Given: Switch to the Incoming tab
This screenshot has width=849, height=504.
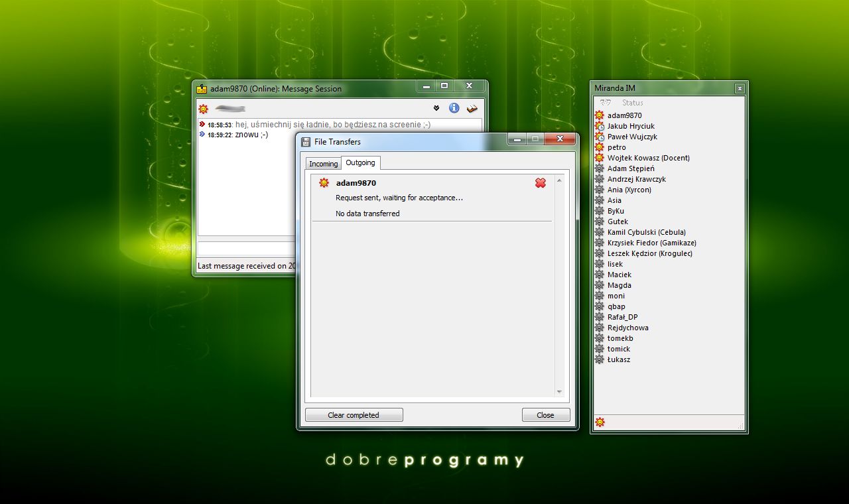Looking at the screenshot, I should pyautogui.click(x=324, y=164).
